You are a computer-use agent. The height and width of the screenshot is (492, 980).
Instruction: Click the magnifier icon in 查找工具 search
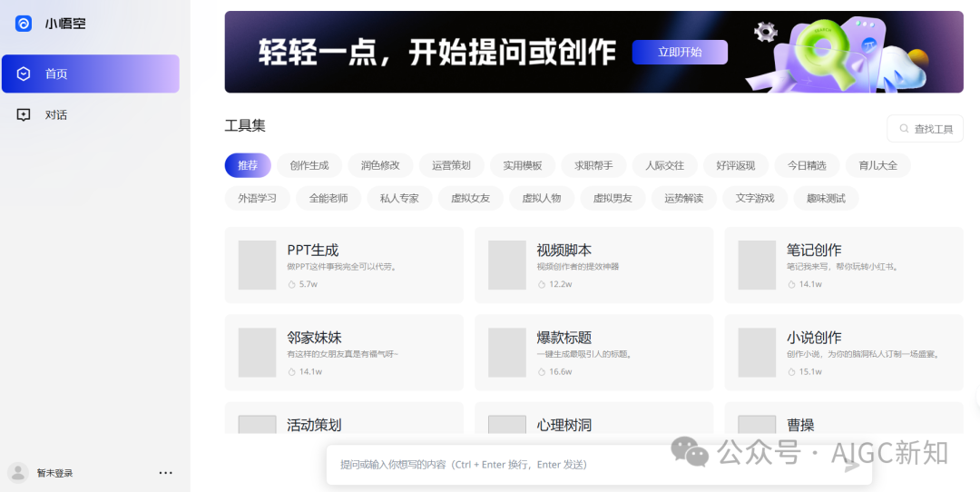click(x=904, y=129)
